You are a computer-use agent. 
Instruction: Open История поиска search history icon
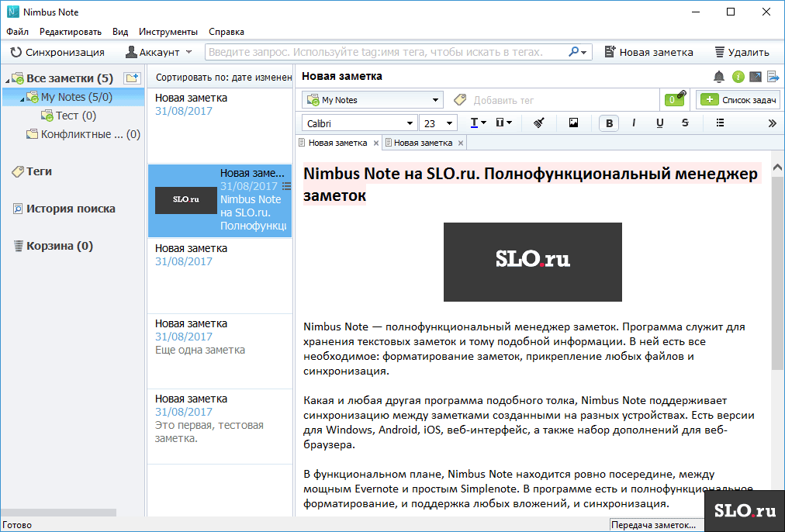tap(18, 209)
